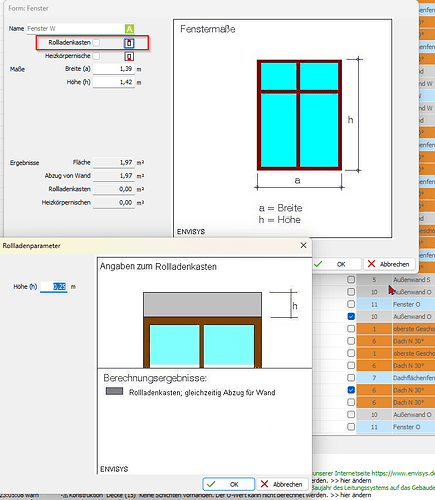Edit the Höhe (h) 1,42 field

114,82
